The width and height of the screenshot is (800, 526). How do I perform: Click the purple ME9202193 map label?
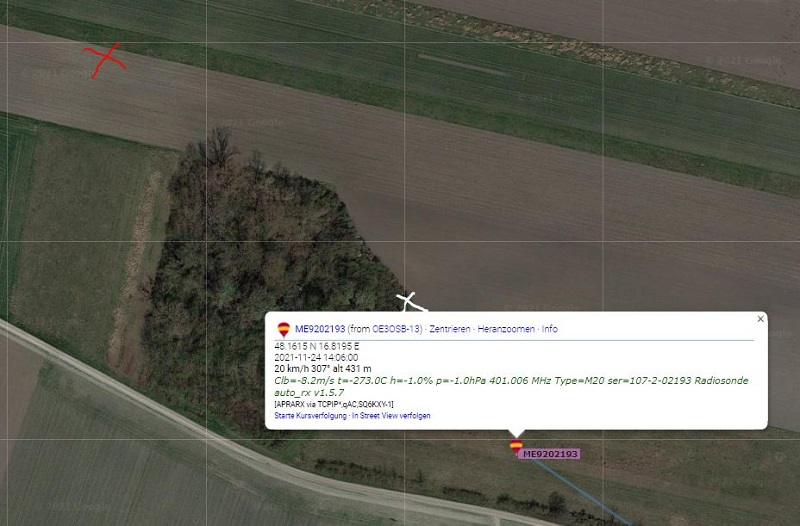tap(551, 454)
